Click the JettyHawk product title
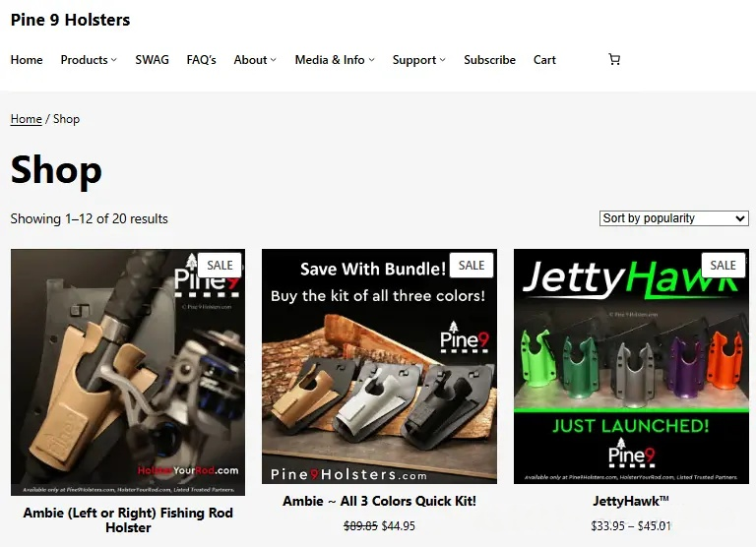Screen dimensions: 756x547 pos(630,502)
